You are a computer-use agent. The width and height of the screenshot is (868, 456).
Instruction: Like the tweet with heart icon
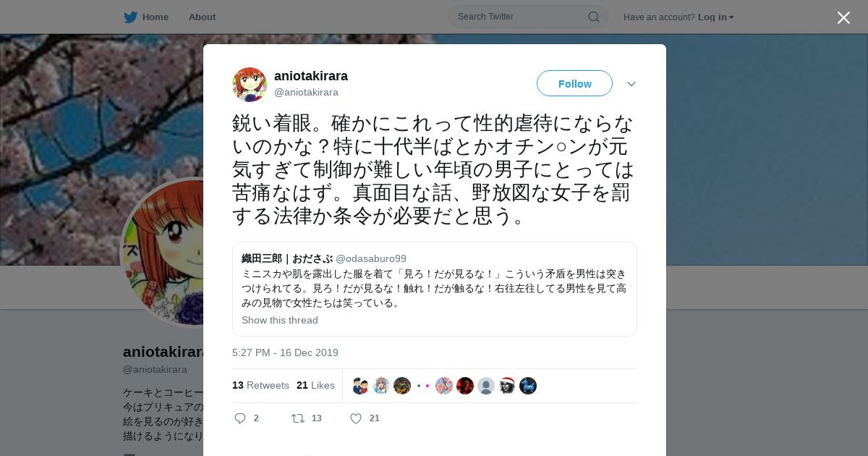point(356,418)
